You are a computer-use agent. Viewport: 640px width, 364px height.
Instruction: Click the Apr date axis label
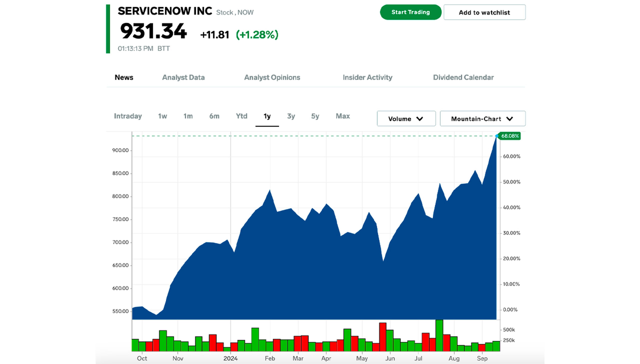tap(326, 359)
